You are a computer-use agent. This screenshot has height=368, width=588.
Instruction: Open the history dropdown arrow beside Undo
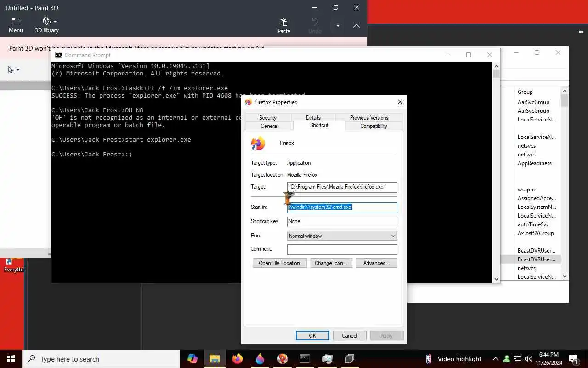338,26
